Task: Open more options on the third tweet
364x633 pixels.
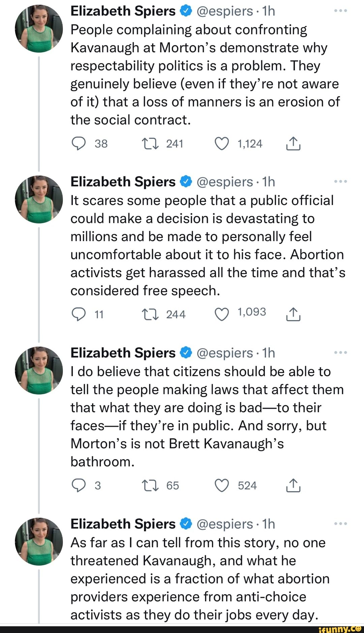Action: pos(340,353)
